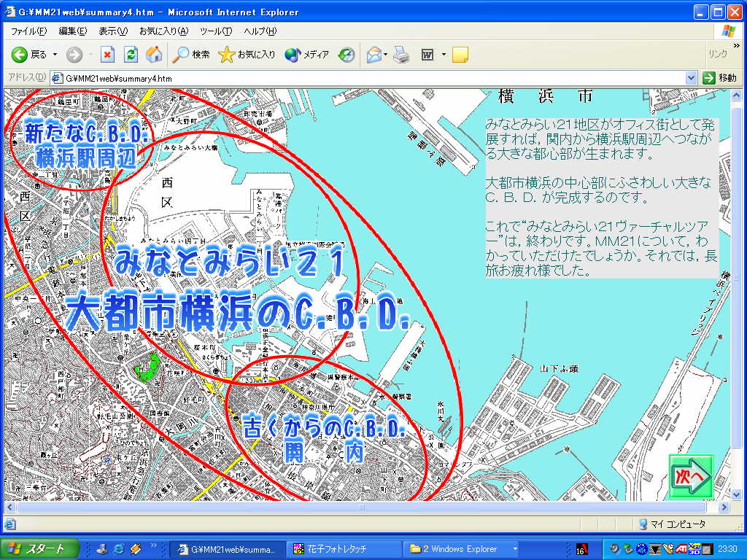Click the red 16 tray icon
The image size is (747, 560).
tap(581, 549)
